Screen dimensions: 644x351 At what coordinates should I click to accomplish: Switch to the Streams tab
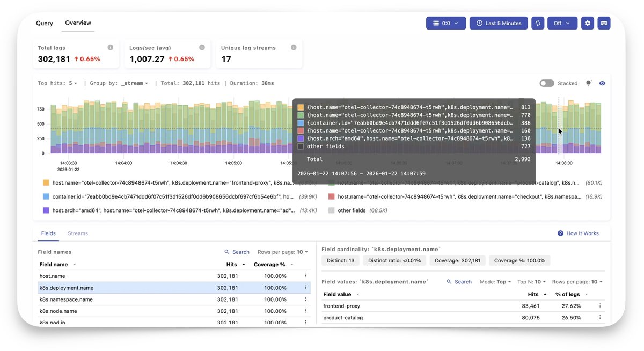coord(78,233)
